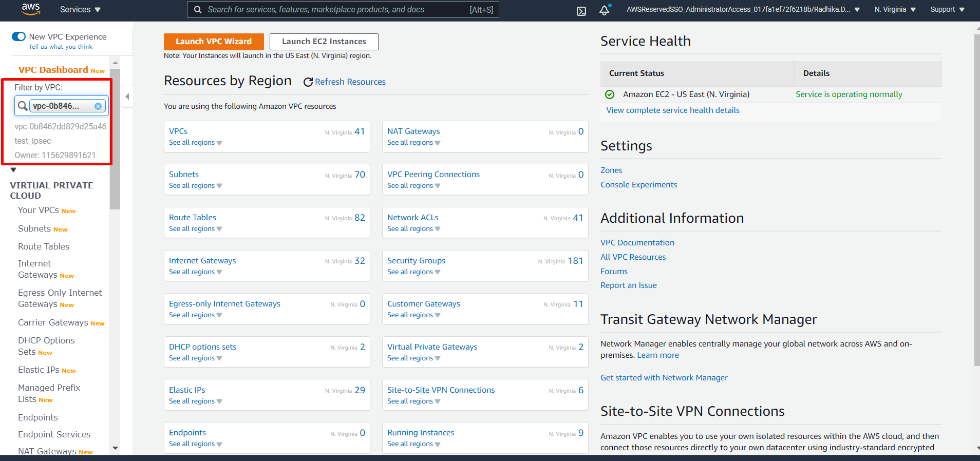Screen dimensions: 980x461
Task: Click the Filter by VPC input field
Action: coord(62,106)
